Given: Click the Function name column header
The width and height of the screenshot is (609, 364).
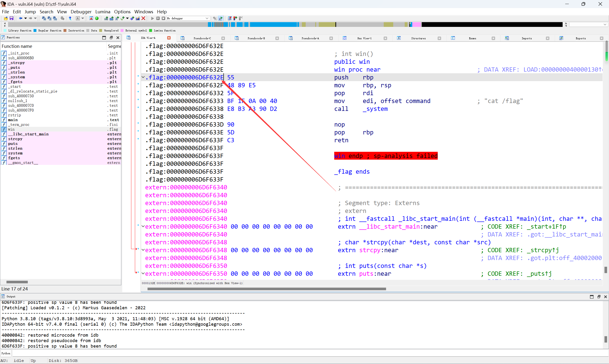Looking at the screenshot, I should coord(17,46).
